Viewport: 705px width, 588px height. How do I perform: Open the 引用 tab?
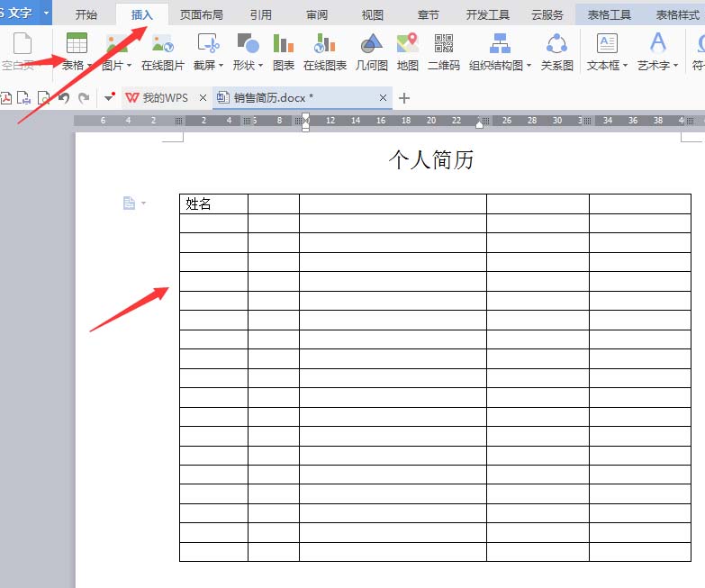[x=261, y=14]
